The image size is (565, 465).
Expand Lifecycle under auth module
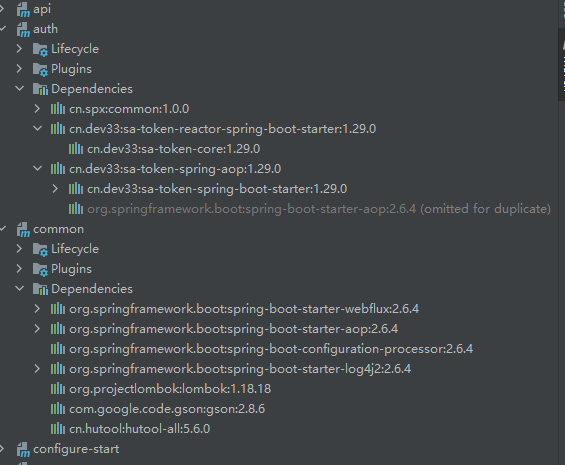[x=19, y=49]
